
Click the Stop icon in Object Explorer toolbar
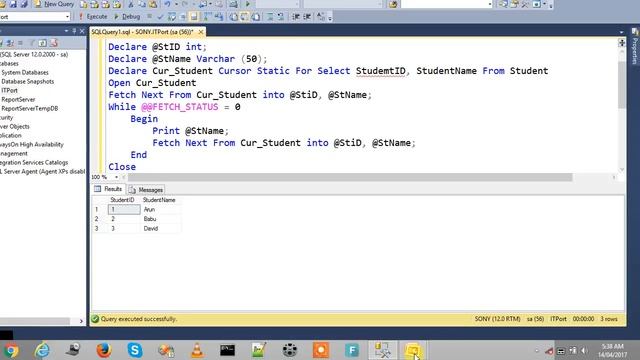pos(20,43)
